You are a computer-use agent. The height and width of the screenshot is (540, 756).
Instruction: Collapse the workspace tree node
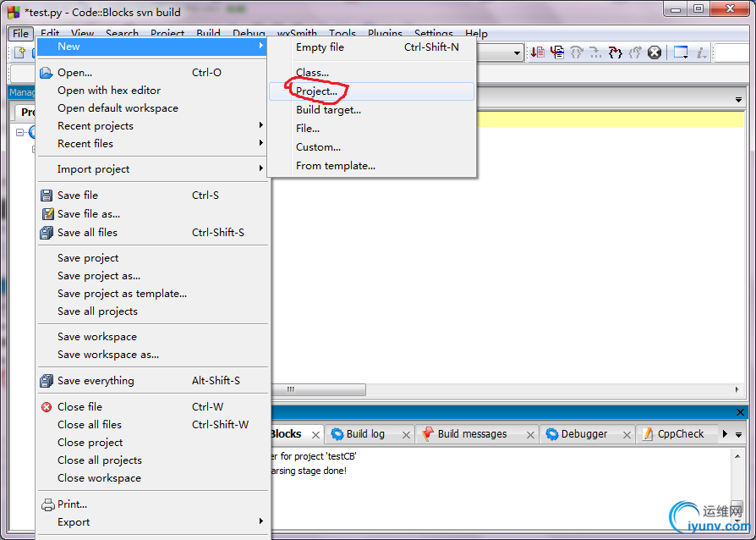(19, 132)
